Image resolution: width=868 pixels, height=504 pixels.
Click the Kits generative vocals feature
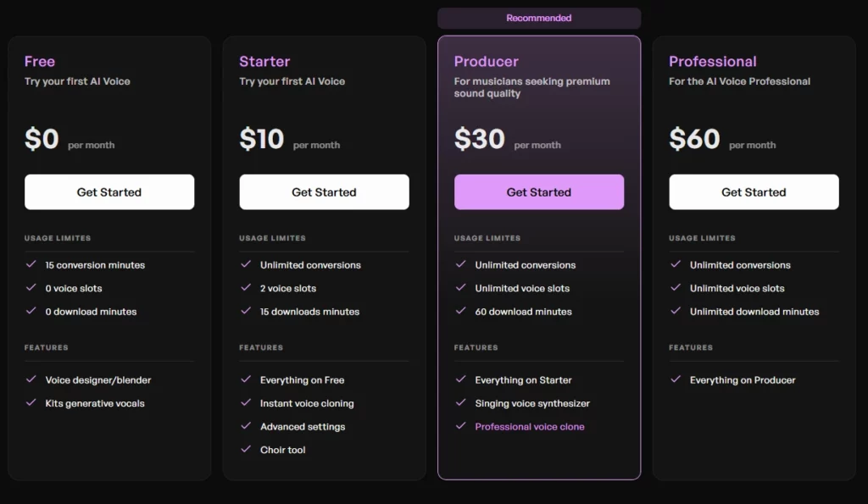pos(95,403)
